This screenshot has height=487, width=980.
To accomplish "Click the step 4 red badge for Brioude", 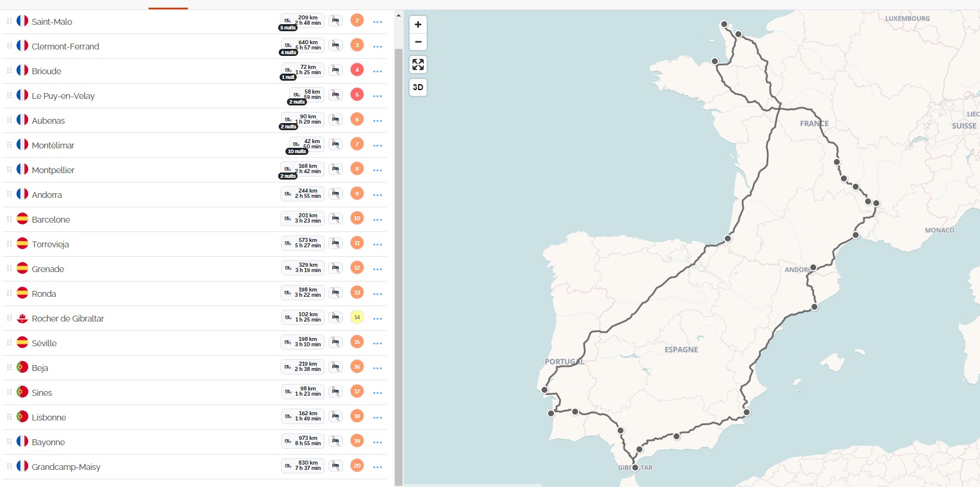I will (x=357, y=70).
